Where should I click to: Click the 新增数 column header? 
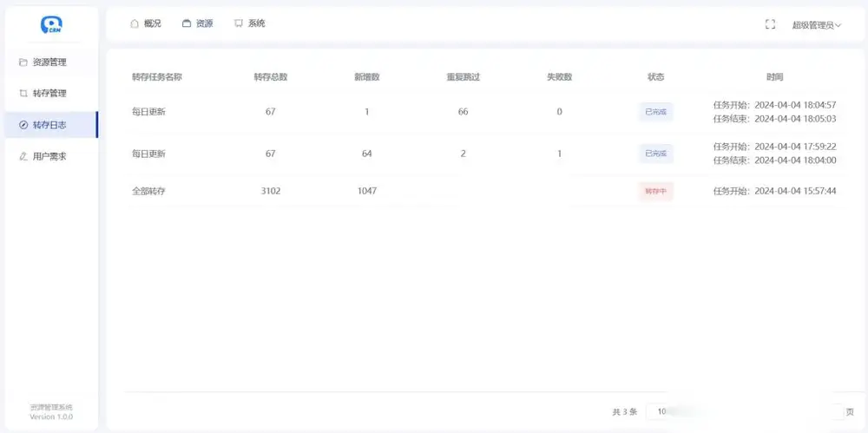click(x=367, y=77)
